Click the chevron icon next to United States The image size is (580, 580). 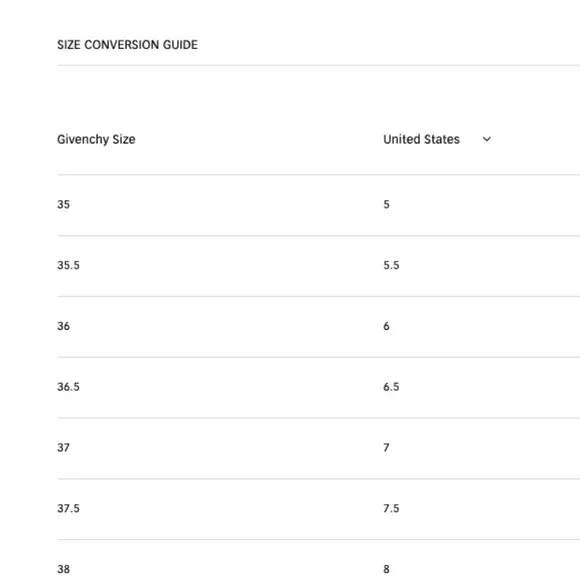pos(487,139)
